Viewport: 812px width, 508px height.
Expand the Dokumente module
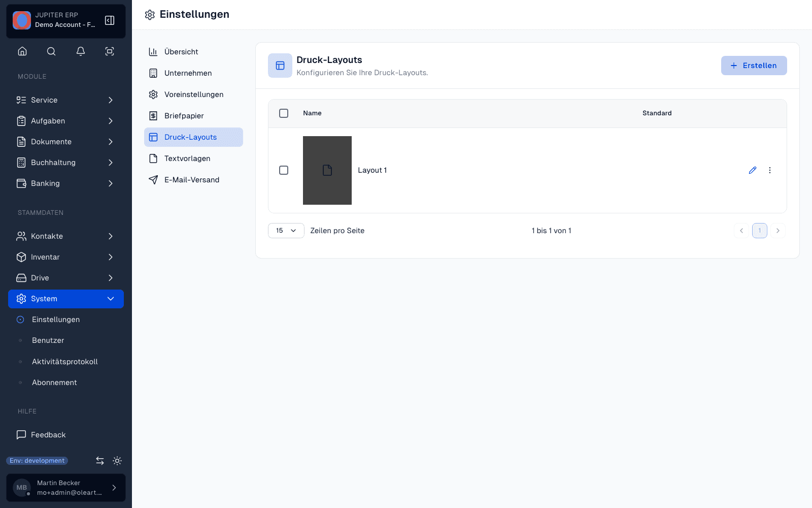pos(66,142)
